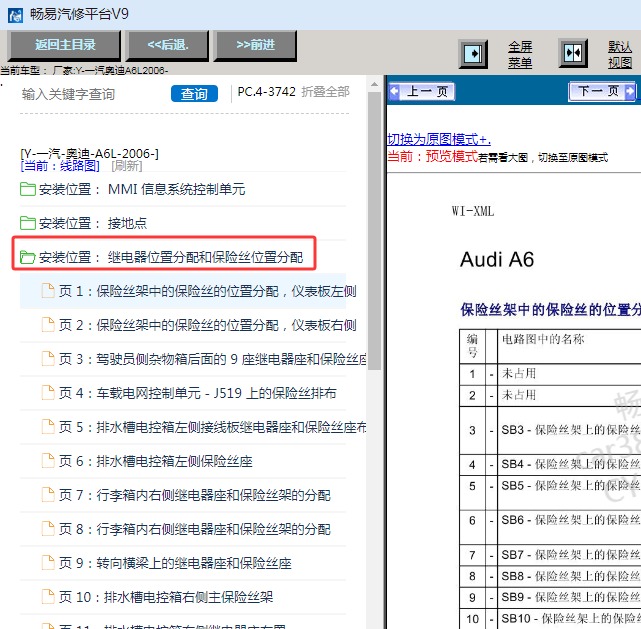Click open folder icon of 继电器位置分配

[x=28, y=257]
